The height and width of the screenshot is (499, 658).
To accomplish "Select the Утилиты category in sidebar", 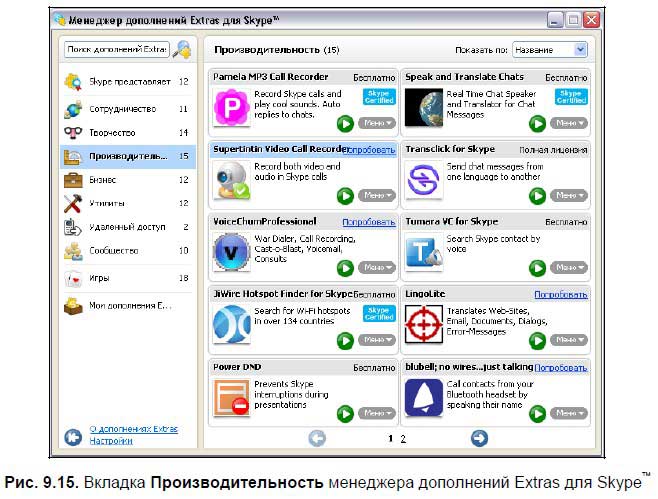I will [x=107, y=204].
